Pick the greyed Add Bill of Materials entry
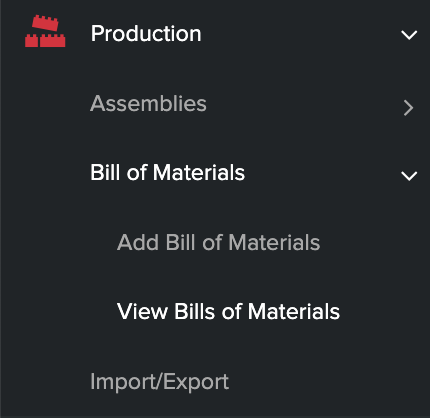Viewport: 430px width, 418px height. pos(219,242)
